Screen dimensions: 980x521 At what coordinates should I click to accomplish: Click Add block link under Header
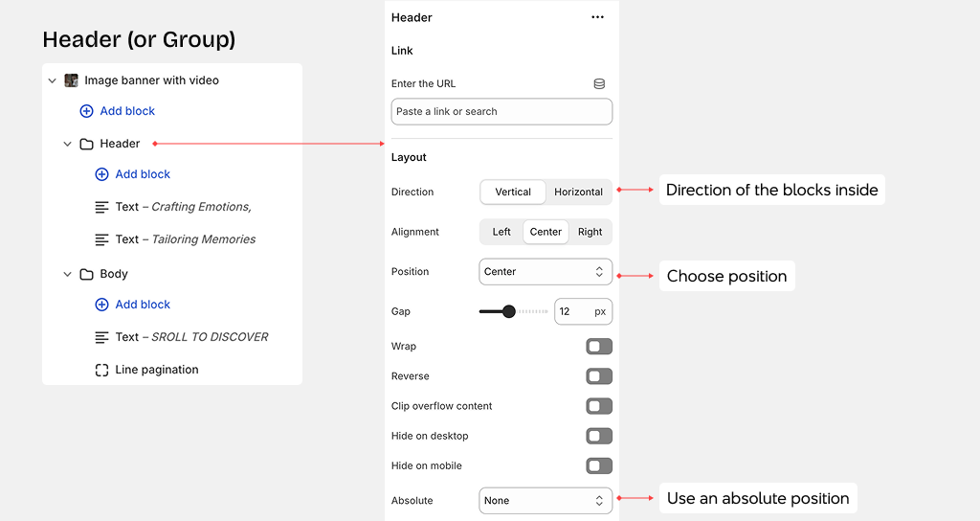tap(143, 174)
